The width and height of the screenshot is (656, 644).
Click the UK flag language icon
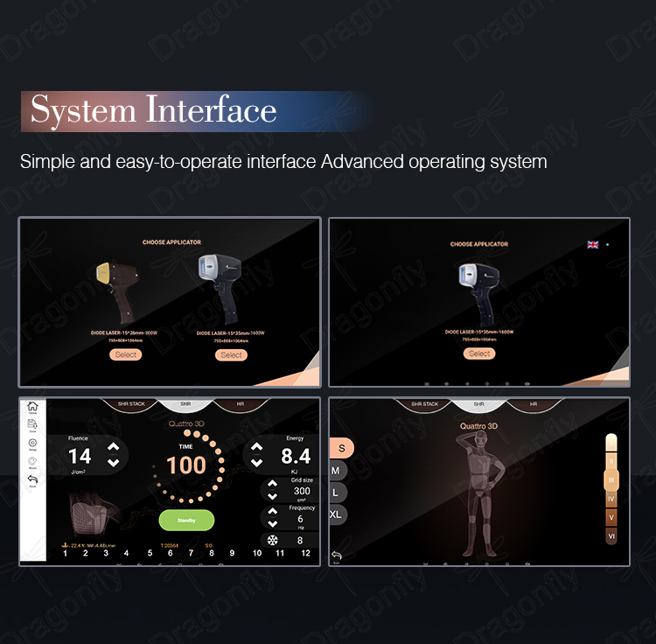point(592,245)
